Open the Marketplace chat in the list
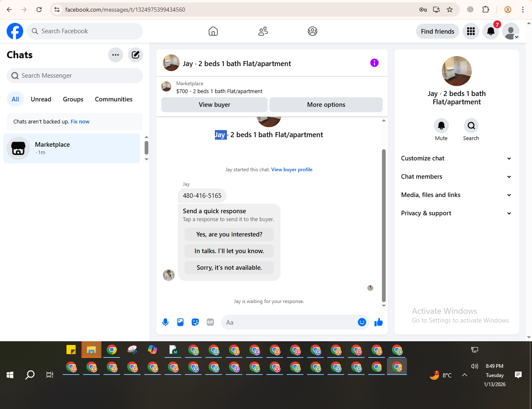532x409 pixels. pos(72,148)
